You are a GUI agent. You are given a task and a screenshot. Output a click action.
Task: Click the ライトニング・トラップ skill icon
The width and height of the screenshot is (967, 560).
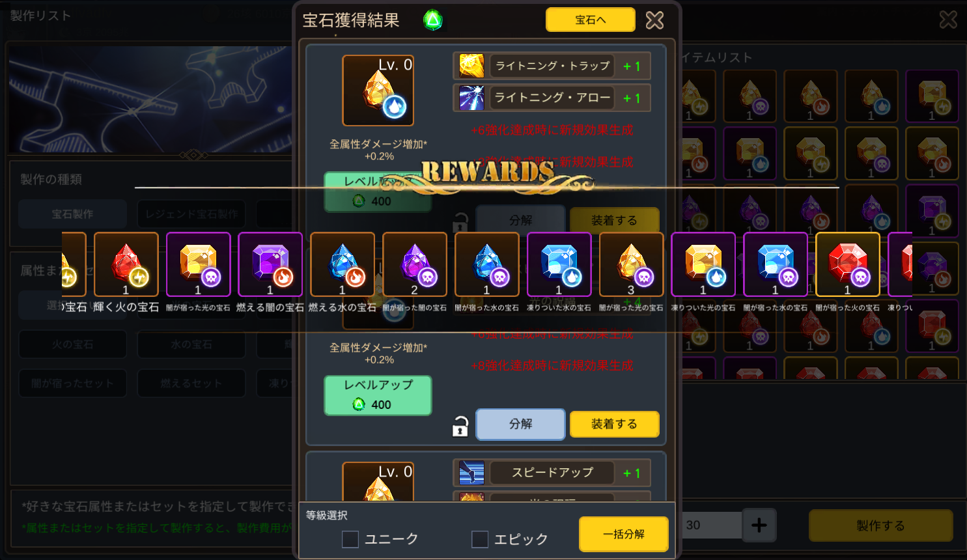point(471,66)
